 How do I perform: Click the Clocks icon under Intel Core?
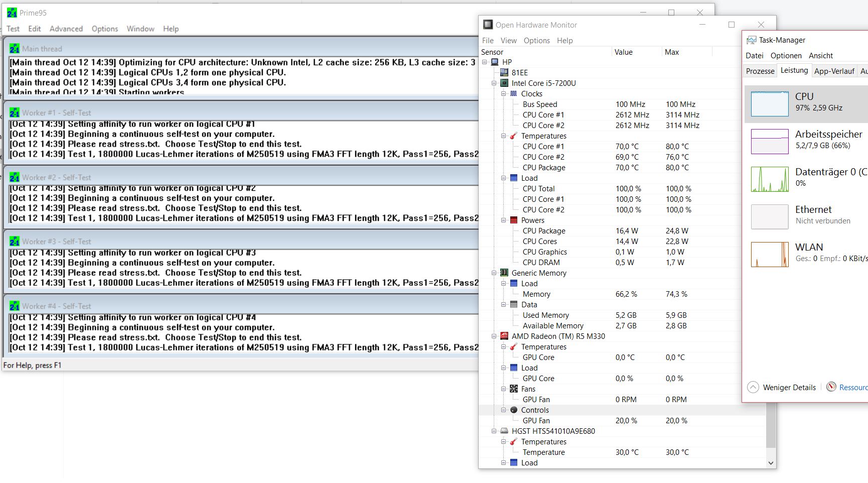pyautogui.click(x=514, y=94)
